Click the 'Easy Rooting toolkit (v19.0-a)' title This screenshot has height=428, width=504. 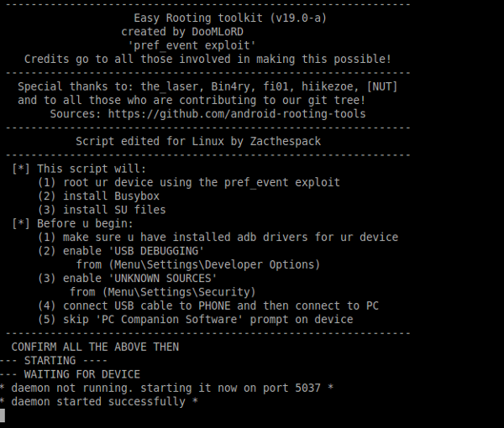click(230, 18)
